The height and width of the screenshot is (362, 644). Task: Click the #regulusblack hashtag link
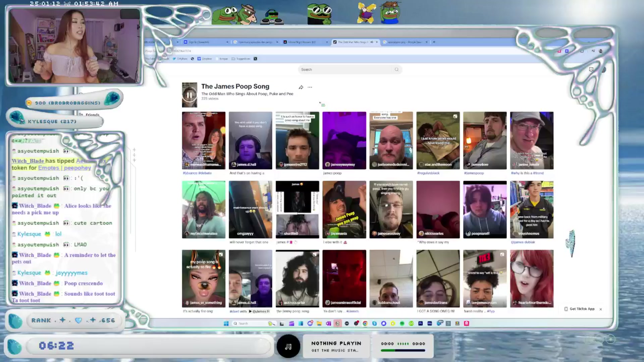428,173
